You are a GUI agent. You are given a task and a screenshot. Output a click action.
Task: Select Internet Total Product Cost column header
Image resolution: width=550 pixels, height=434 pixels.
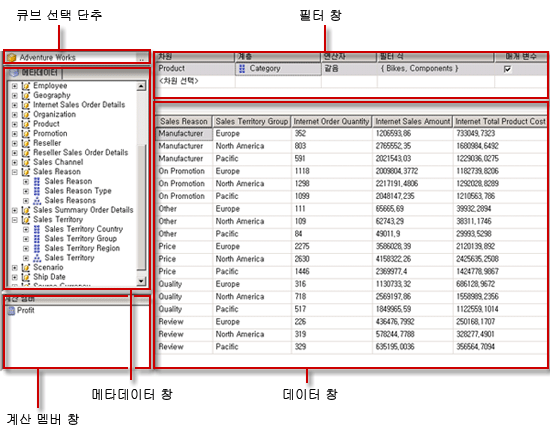[x=500, y=121]
